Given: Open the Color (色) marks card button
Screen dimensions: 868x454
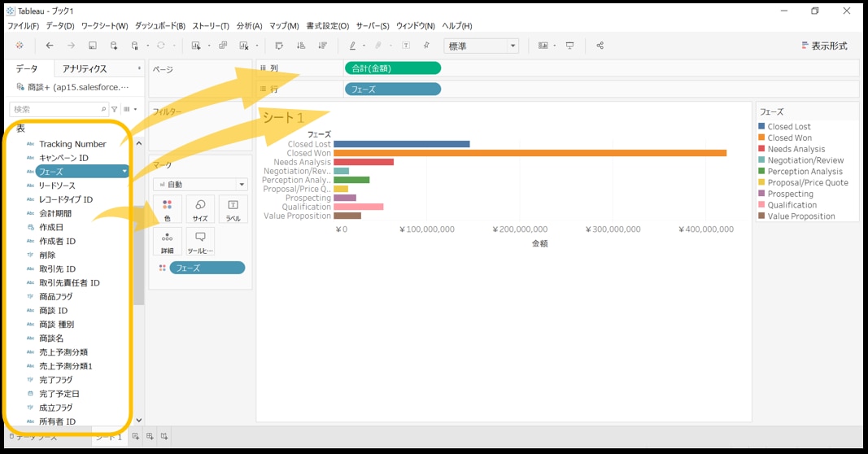Looking at the screenshot, I should (x=168, y=209).
